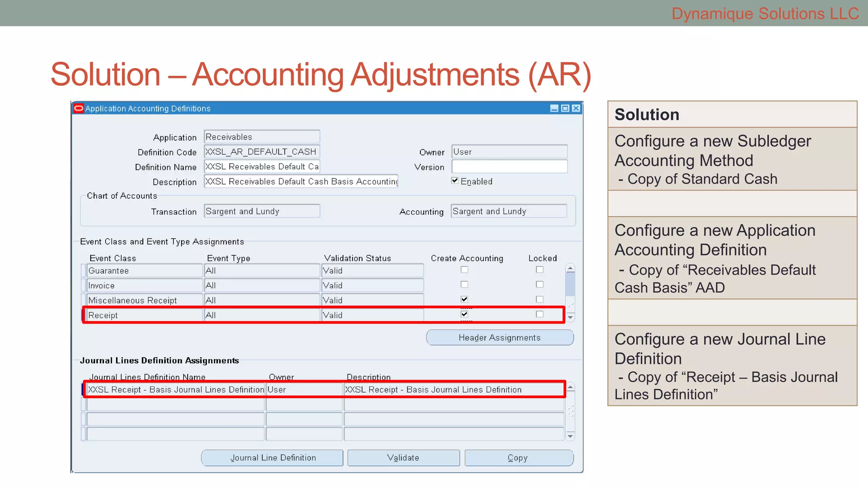This screenshot has height=488, width=868.
Task: Click the Oracle logo window icon
Action: point(79,108)
